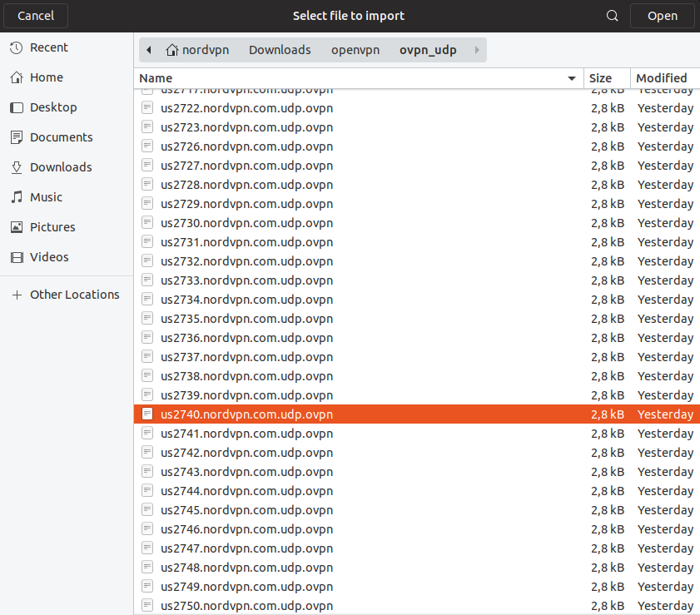
Task: Open Recent via its clock icon
Action: 16,48
